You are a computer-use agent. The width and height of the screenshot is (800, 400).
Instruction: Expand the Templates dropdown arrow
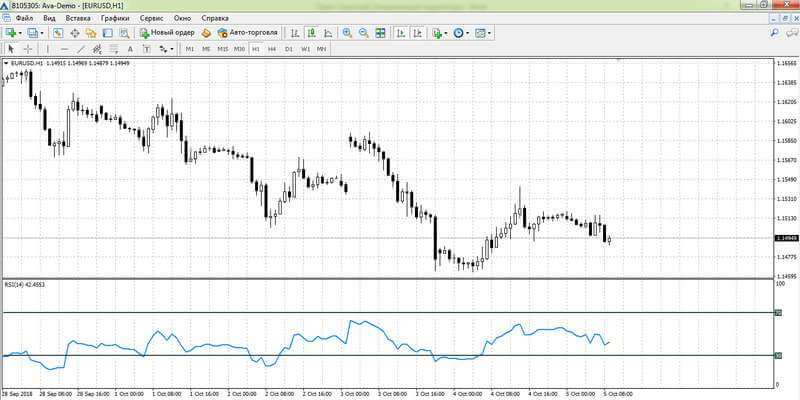point(489,33)
